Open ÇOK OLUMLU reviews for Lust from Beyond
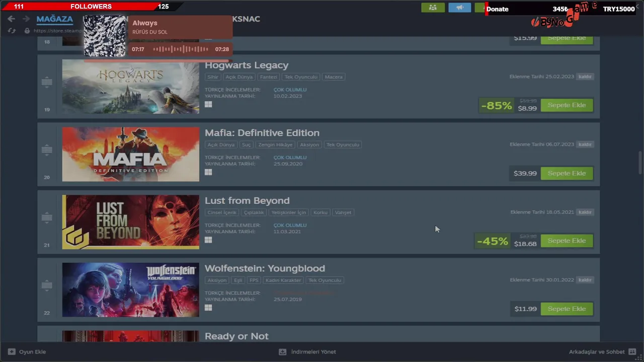The image size is (644, 362). click(x=290, y=225)
